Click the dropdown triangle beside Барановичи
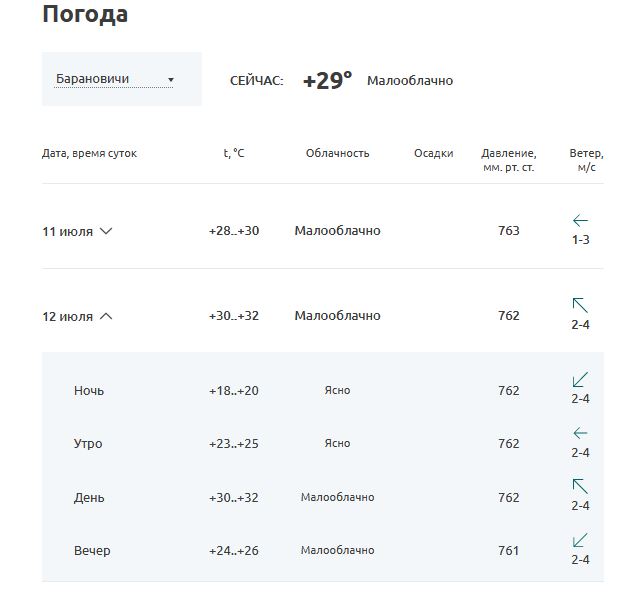 tap(171, 80)
